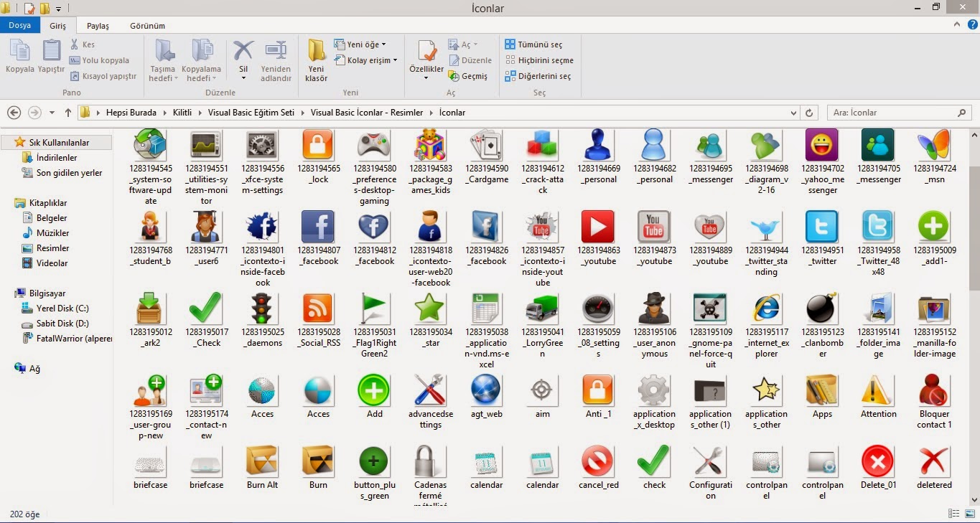This screenshot has width=980, height=523.
Task: Open the Dosya file menu
Action: click(x=20, y=25)
